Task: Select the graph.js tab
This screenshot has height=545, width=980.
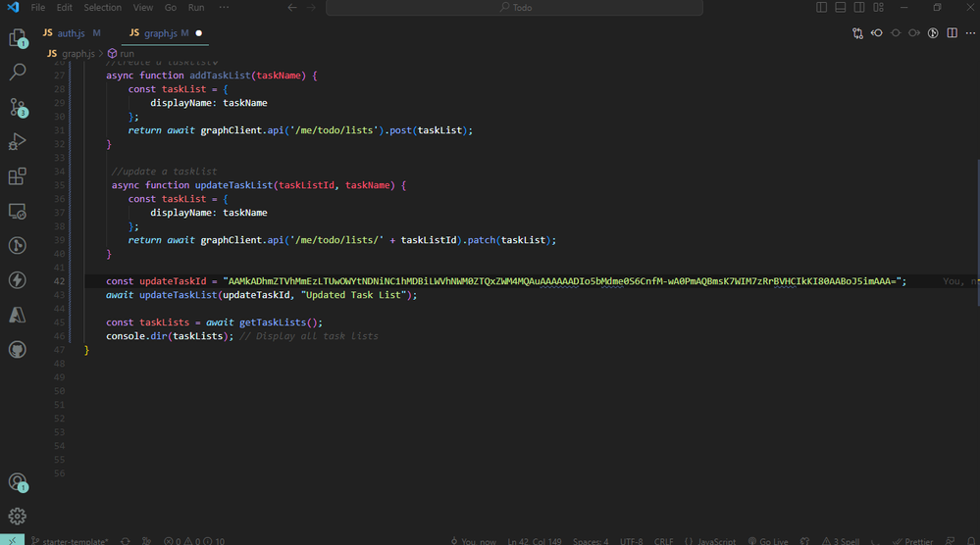Action: tap(166, 33)
